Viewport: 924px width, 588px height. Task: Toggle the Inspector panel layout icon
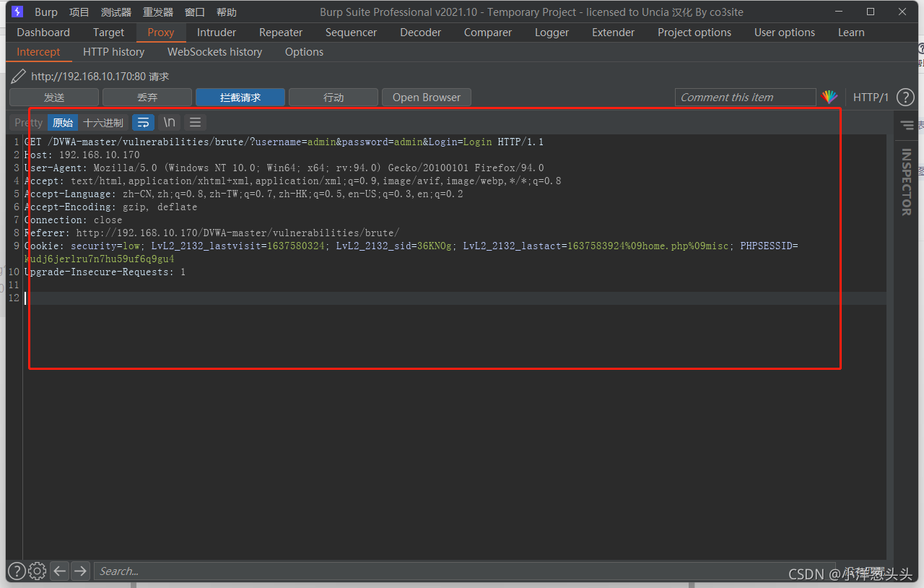(x=907, y=125)
